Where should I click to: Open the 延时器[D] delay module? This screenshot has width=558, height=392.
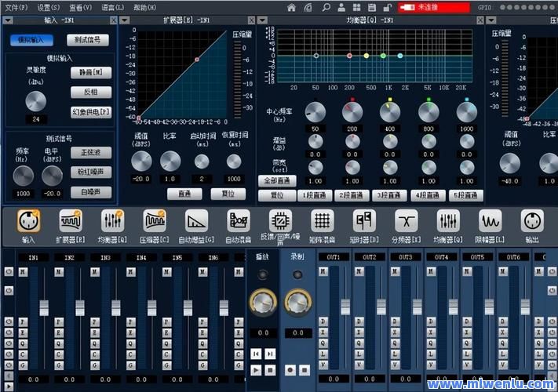point(364,221)
